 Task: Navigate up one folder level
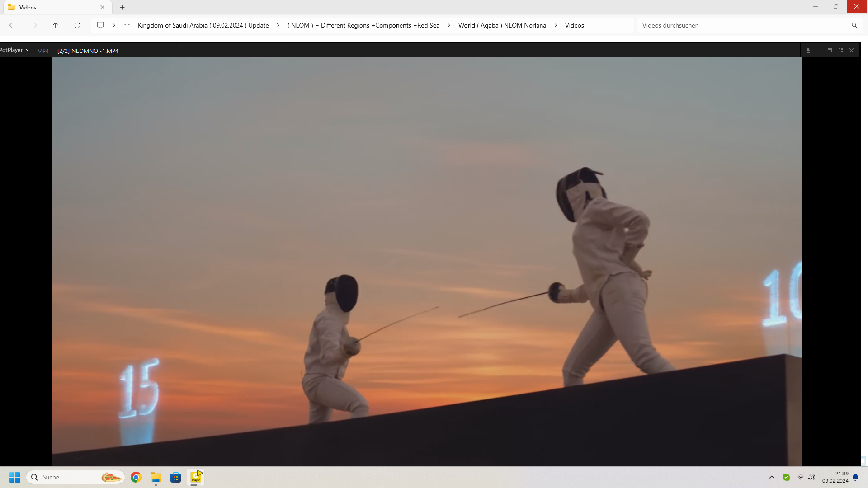(56, 25)
